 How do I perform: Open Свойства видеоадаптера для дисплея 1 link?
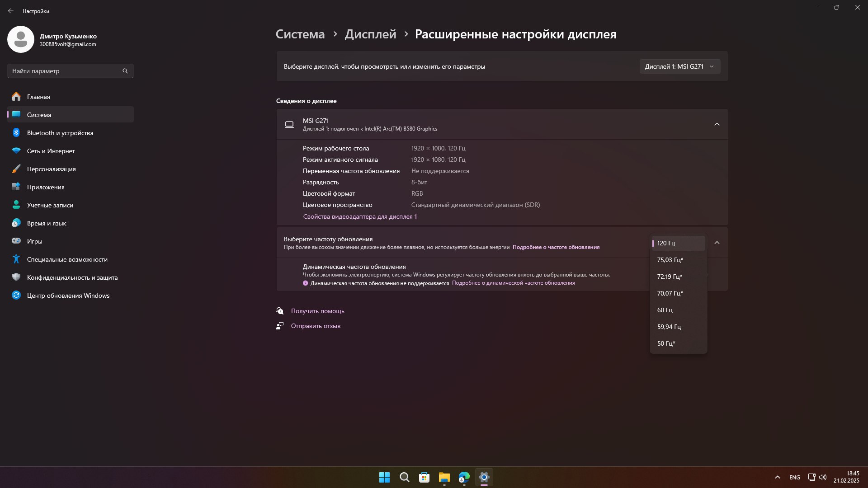pos(360,217)
